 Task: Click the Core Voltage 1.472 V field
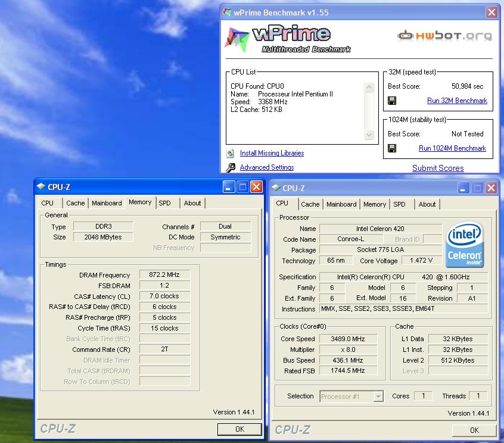[x=421, y=261]
